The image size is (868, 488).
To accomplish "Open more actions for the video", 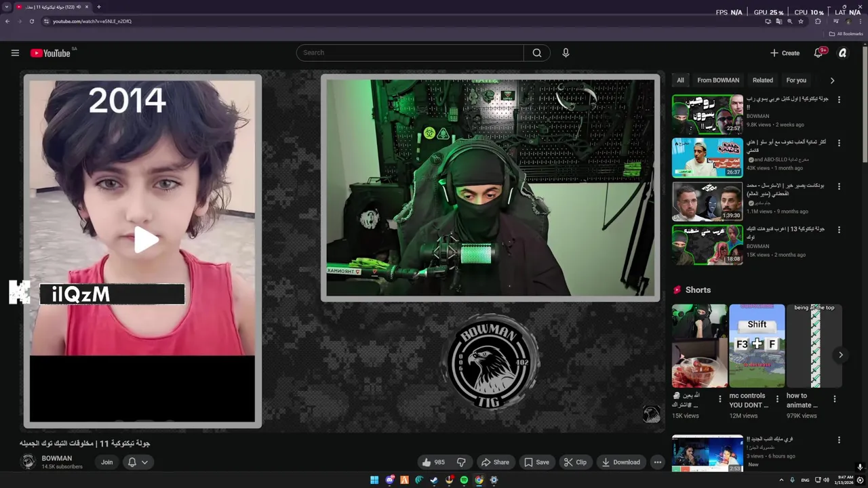I will [x=657, y=462].
